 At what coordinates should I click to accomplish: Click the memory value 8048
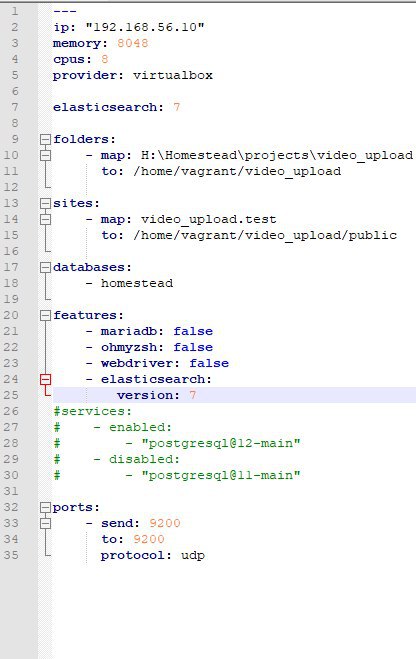tap(133, 43)
